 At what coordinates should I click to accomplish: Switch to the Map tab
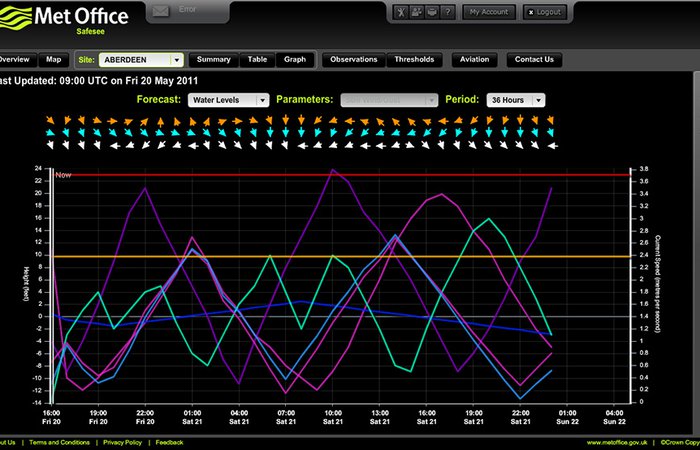point(54,60)
